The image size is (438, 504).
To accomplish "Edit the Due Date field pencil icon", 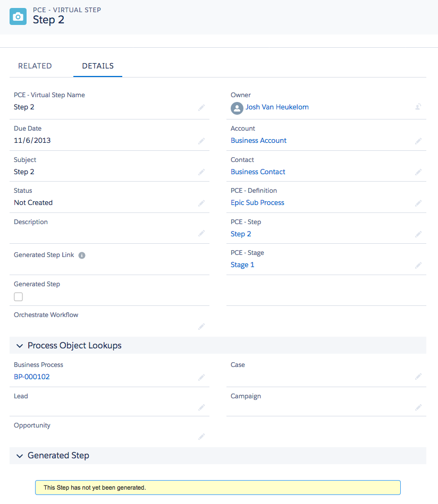I will click(201, 141).
